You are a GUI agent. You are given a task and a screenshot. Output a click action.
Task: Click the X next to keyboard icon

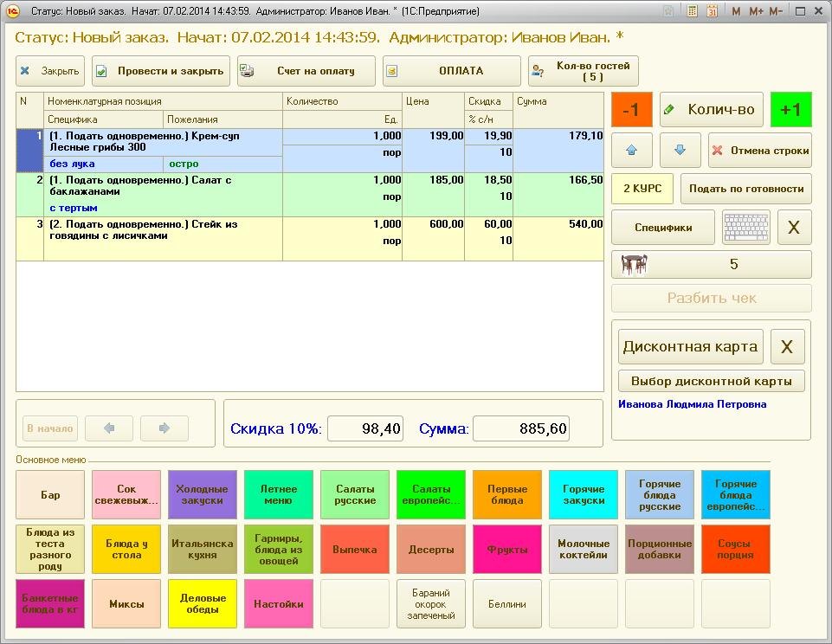click(794, 227)
